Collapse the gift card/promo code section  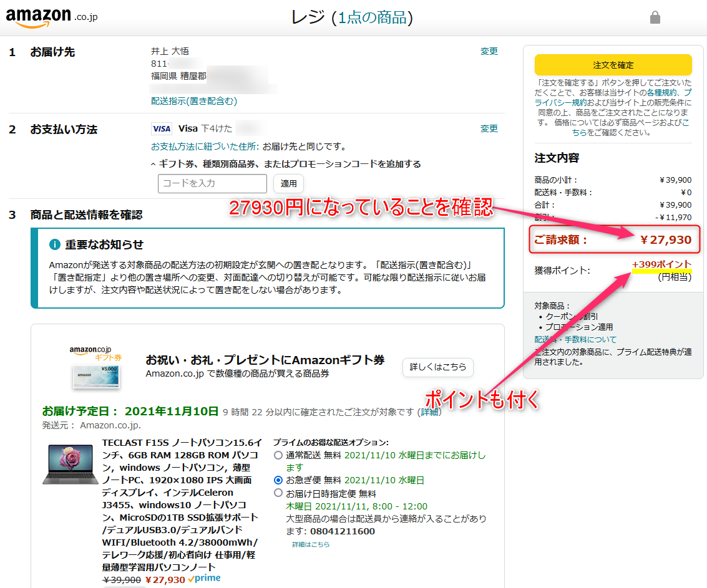[286, 164]
